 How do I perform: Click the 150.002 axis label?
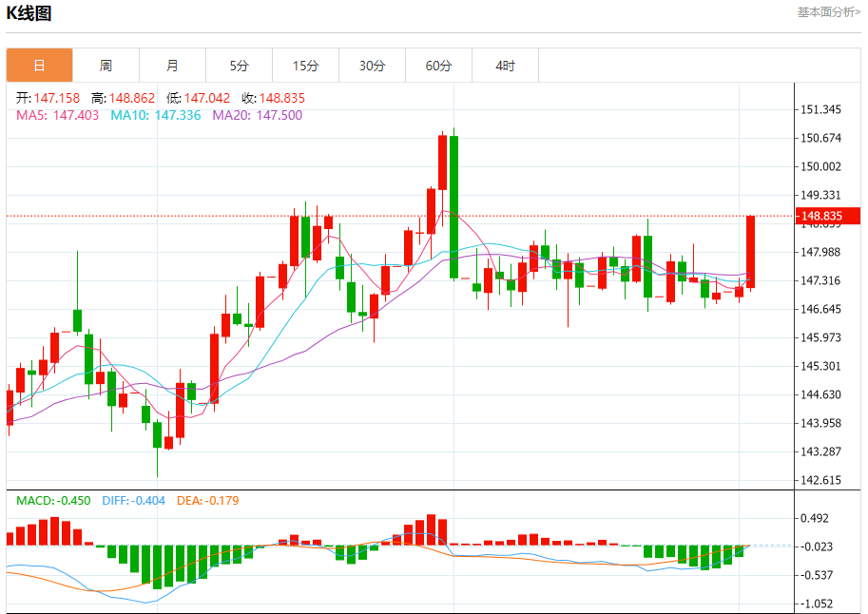click(x=821, y=166)
